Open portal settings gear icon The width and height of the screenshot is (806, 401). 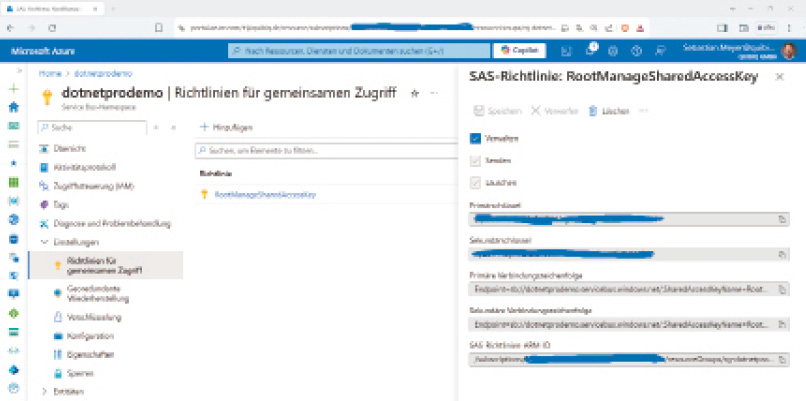pyautogui.click(x=613, y=51)
